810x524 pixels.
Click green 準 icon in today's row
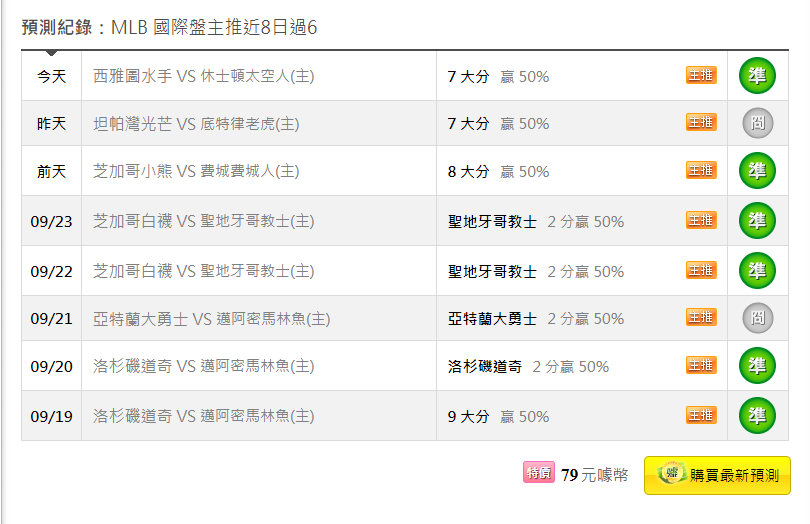[x=757, y=76]
